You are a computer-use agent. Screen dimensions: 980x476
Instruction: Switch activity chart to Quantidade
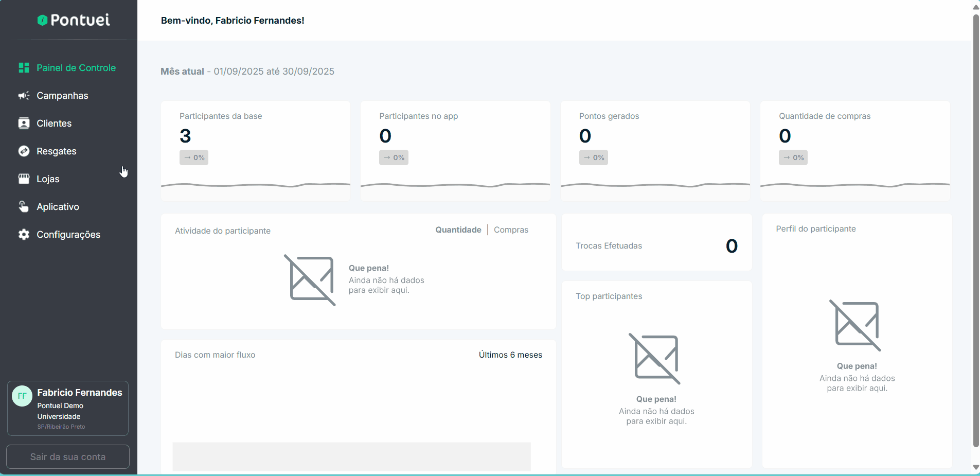click(x=458, y=230)
